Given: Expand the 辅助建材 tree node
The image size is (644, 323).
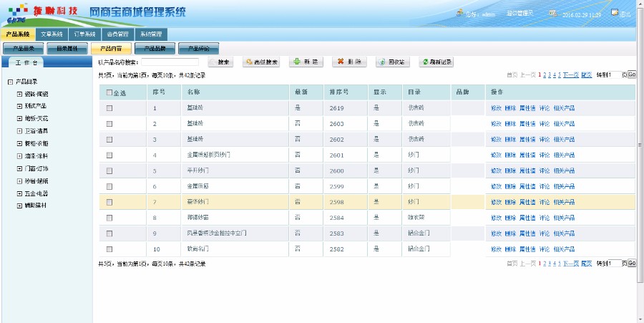Looking at the screenshot, I should point(19,206).
